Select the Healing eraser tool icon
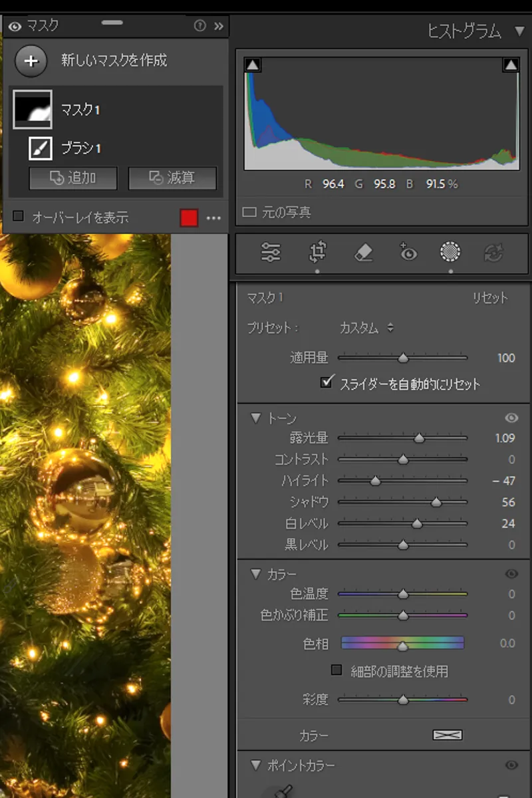Image resolution: width=532 pixels, height=798 pixels. pyautogui.click(x=363, y=252)
